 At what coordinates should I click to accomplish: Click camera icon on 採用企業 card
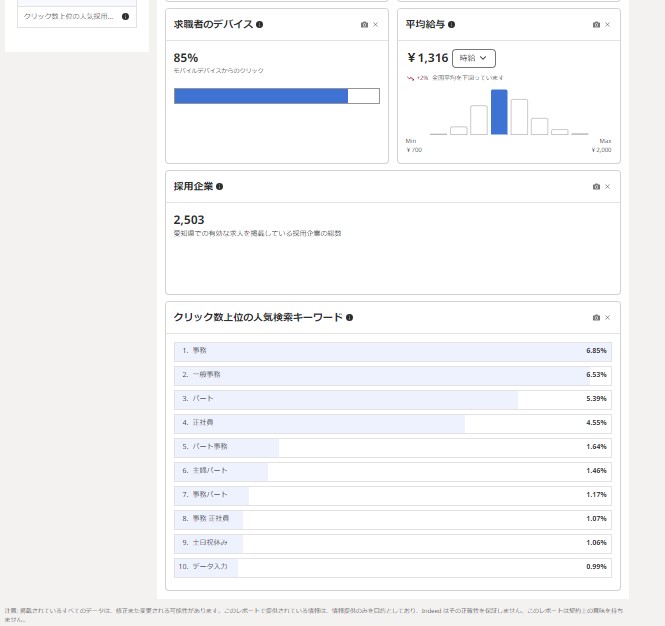pos(596,186)
